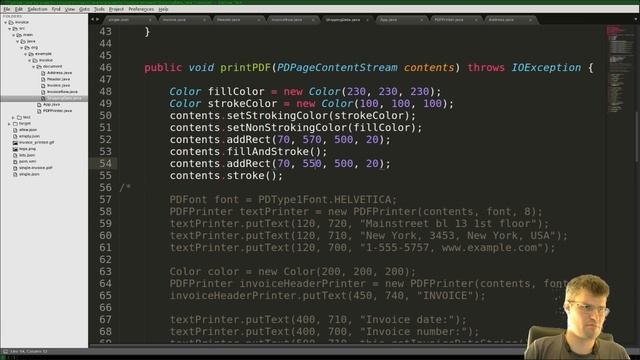Click the editor vertical scrollbar
This screenshot has height=360, width=640.
[x=637, y=137]
